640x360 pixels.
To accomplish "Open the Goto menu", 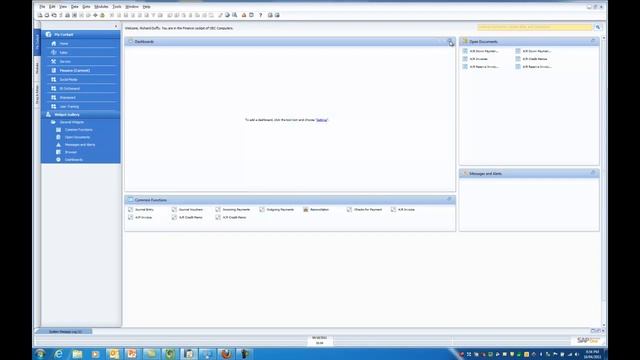I will click(86, 7).
